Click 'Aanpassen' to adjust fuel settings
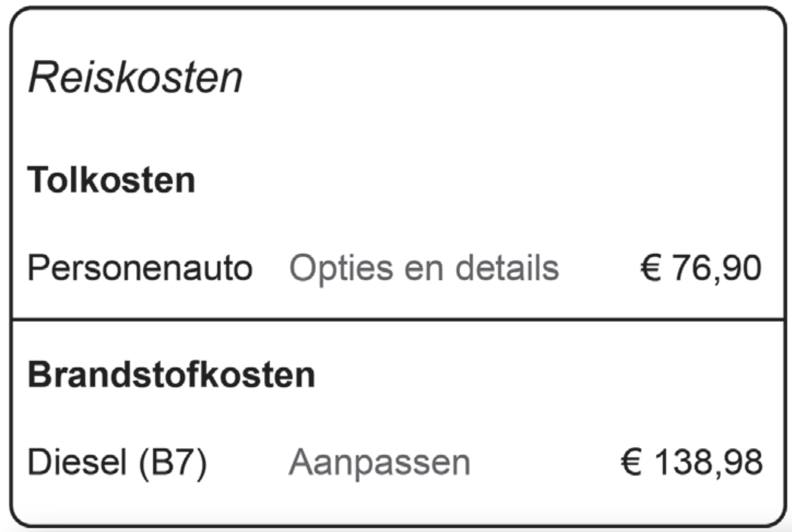Screen dimensions: 792x532 379,462
